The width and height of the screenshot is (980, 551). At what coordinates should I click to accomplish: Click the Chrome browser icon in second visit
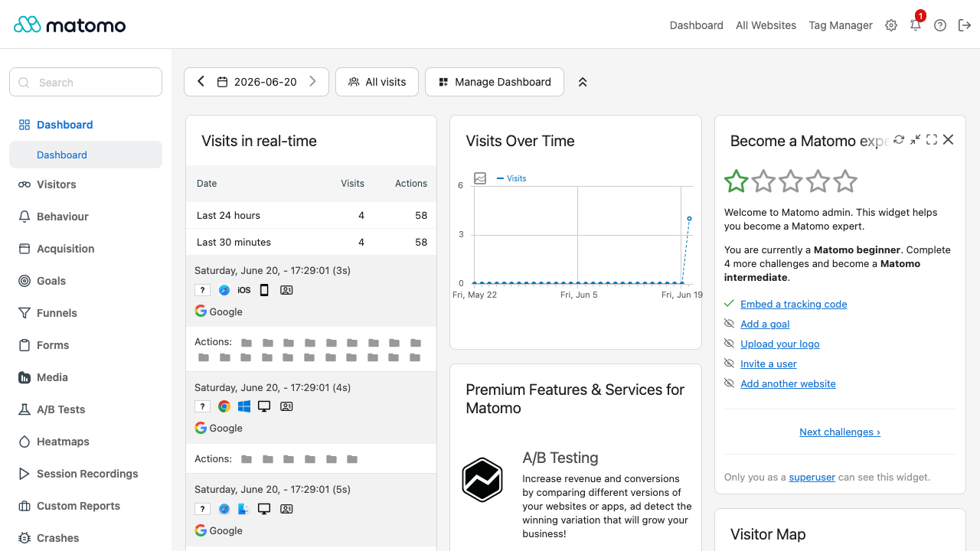click(224, 406)
